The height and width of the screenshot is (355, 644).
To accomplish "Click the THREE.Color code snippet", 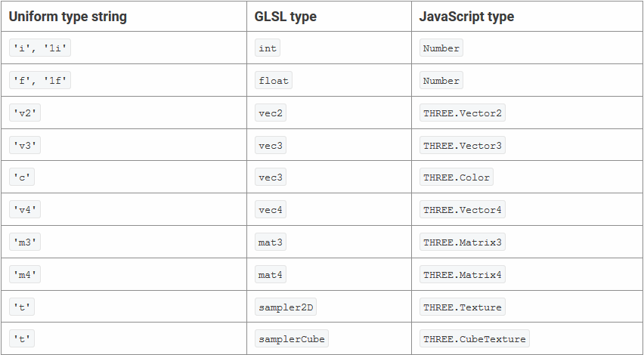I will (x=457, y=177).
